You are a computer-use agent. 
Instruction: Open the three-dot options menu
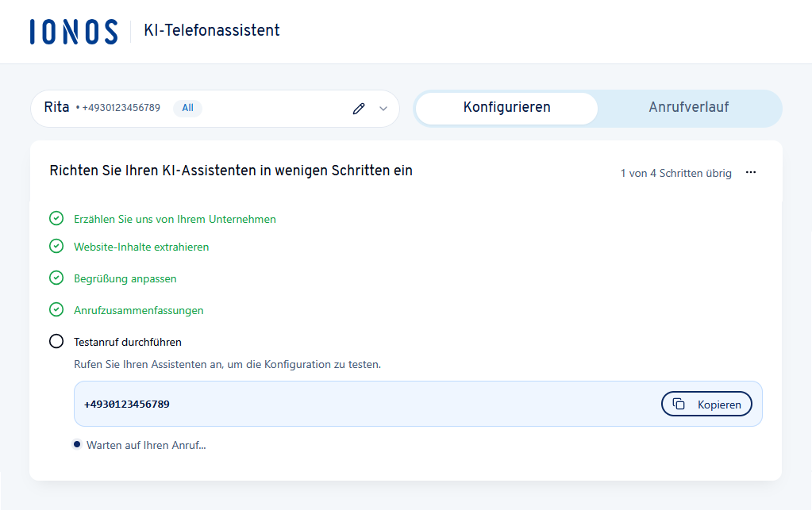[751, 172]
